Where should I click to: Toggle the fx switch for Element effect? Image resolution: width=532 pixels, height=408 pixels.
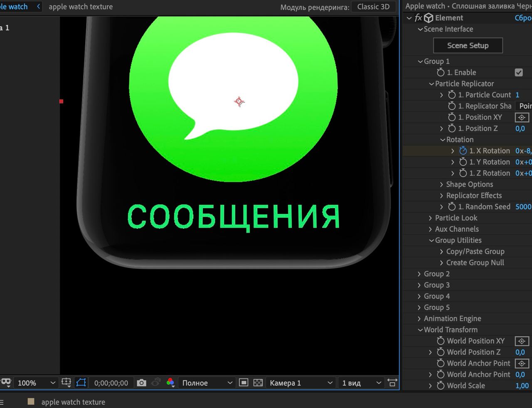tap(418, 18)
